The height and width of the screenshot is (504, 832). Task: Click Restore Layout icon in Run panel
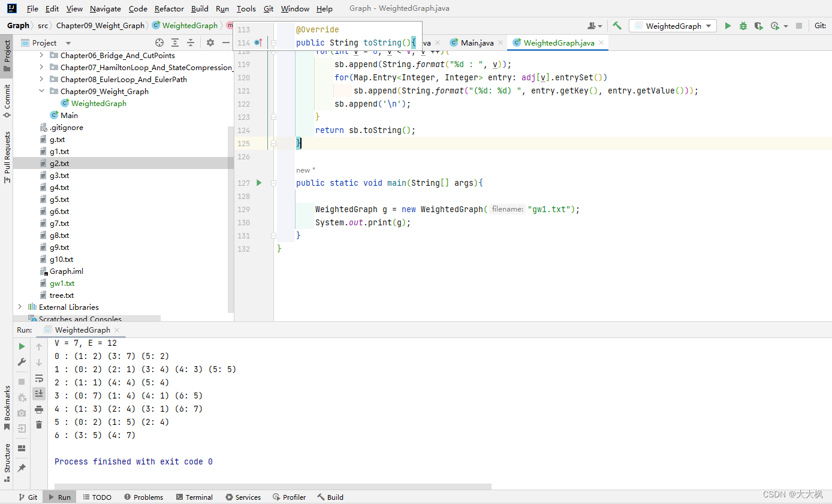point(22,448)
